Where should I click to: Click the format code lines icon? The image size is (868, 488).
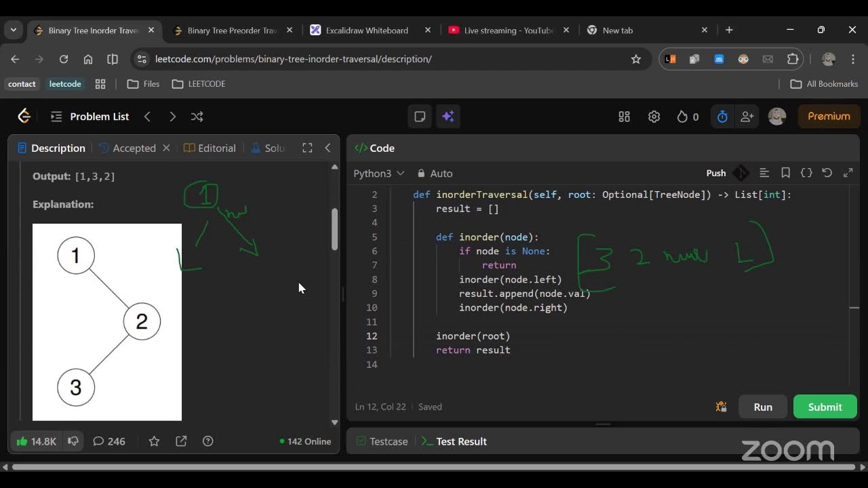click(764, 174)
